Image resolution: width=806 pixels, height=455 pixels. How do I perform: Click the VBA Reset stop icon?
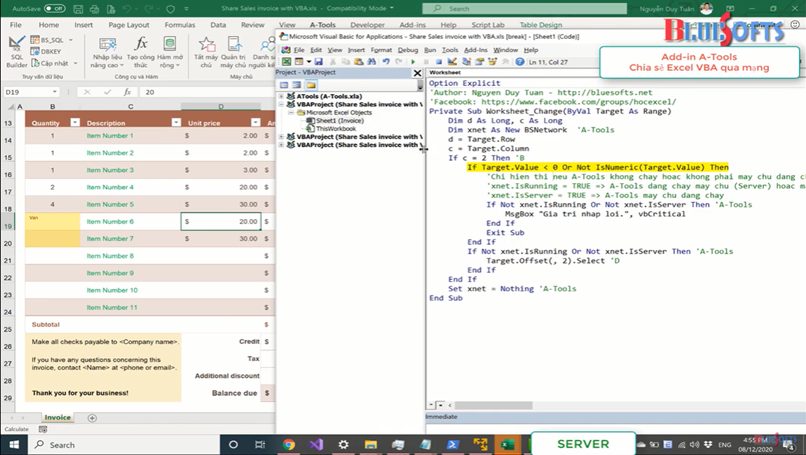(x=438, y=62)
